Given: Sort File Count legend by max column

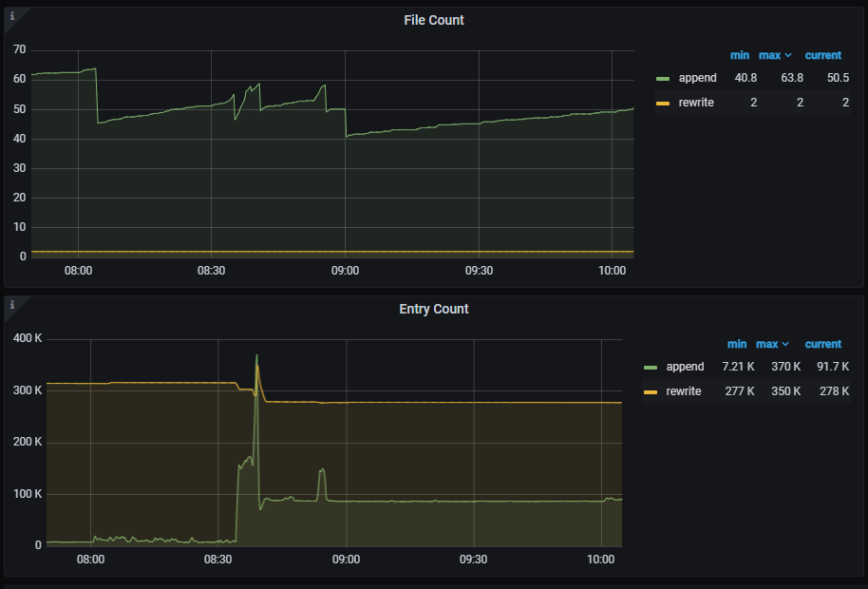Looking at the screenshot, I should click(x=769, y=55).
